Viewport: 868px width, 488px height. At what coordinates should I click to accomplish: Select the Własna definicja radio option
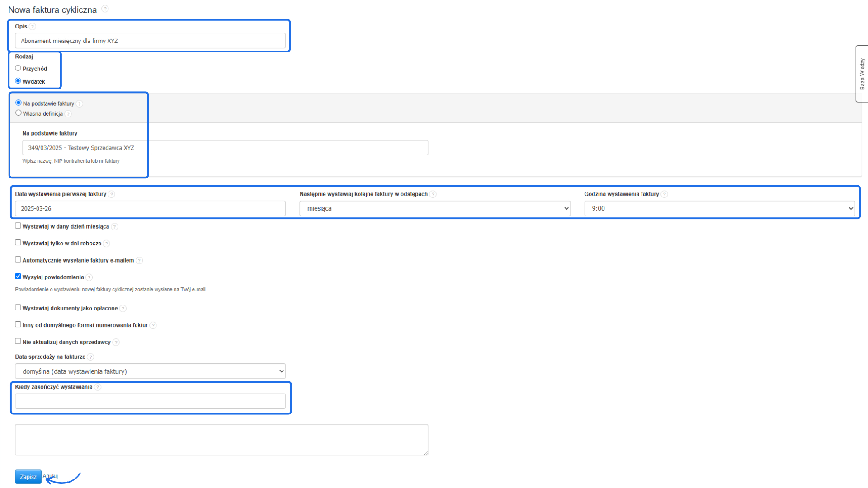click(19, 113)
